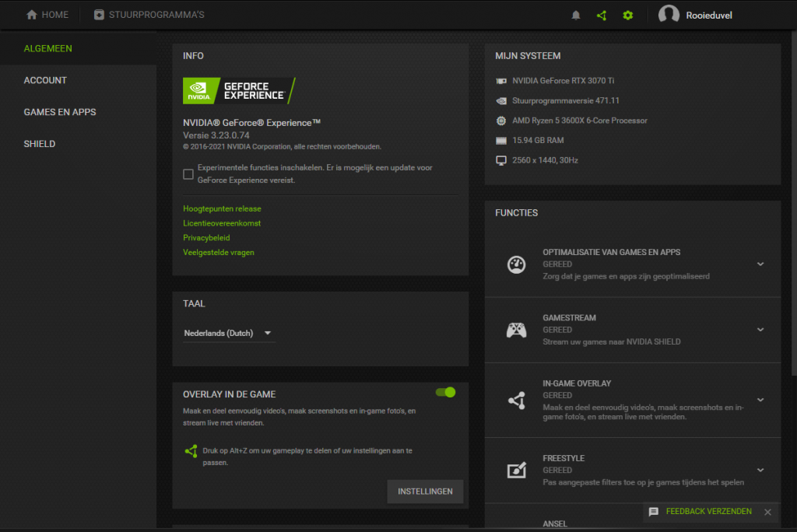Screen dimensions: 797x532
Task: Click the chat icon beside Feedback verzenden
Action: click(654, 512)
